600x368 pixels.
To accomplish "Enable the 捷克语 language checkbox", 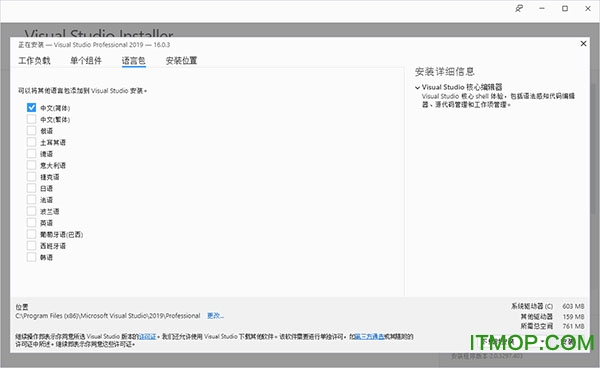I will click(x=31, y=176).
